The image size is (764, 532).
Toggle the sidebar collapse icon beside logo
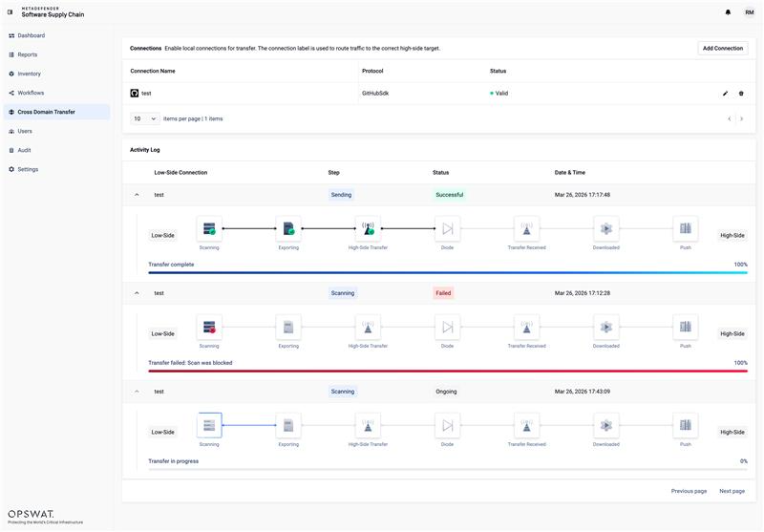11,12
